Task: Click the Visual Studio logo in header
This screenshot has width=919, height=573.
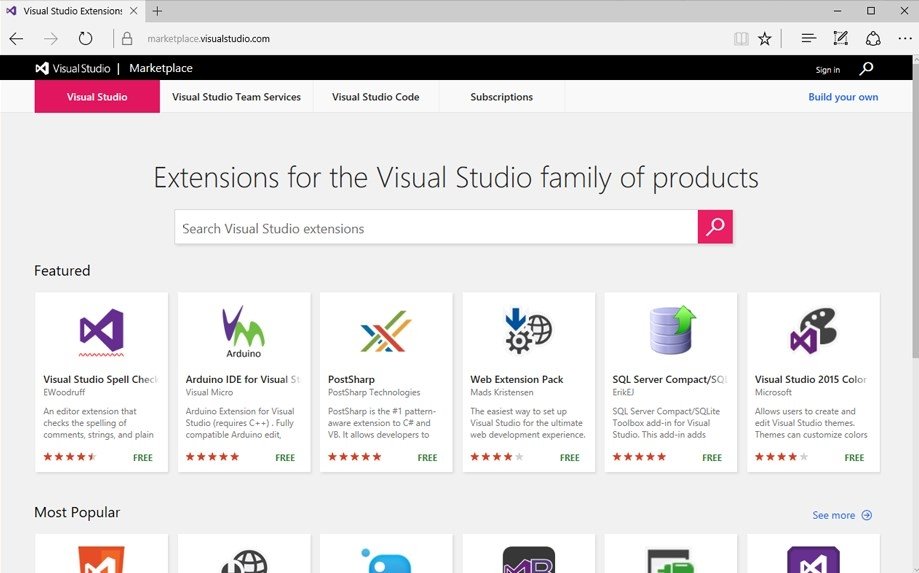Action: click(73, 69)
